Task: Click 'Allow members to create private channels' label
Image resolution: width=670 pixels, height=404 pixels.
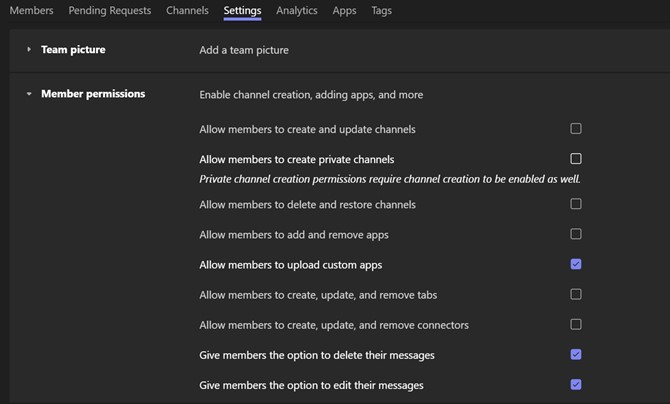Action: tap(297, 159)
